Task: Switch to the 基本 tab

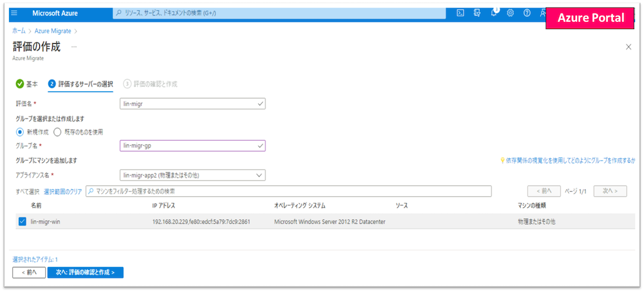Action: (26, 84)
